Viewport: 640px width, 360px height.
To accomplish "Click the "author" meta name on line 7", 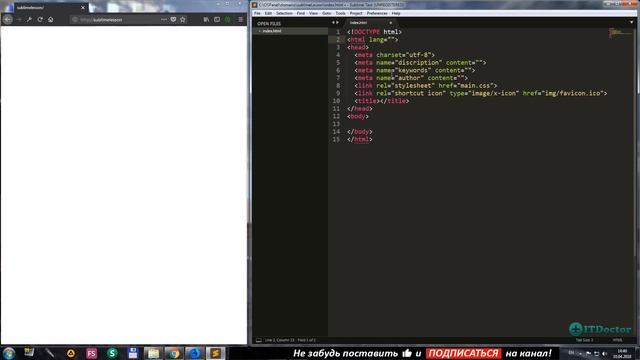I will pos(409,78).
